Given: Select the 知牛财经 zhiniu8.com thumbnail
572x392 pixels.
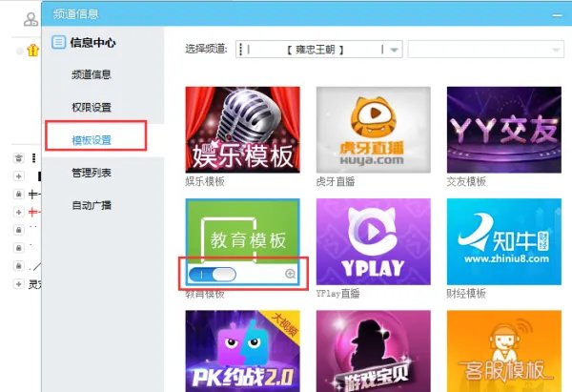Looking at the screenshot, I should (503, 241).
